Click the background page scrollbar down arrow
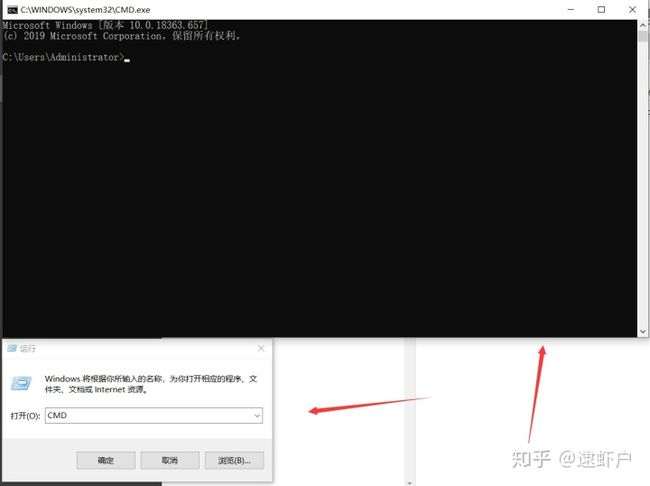This screenshot has height=486, width=650. (x=410, y=483)
